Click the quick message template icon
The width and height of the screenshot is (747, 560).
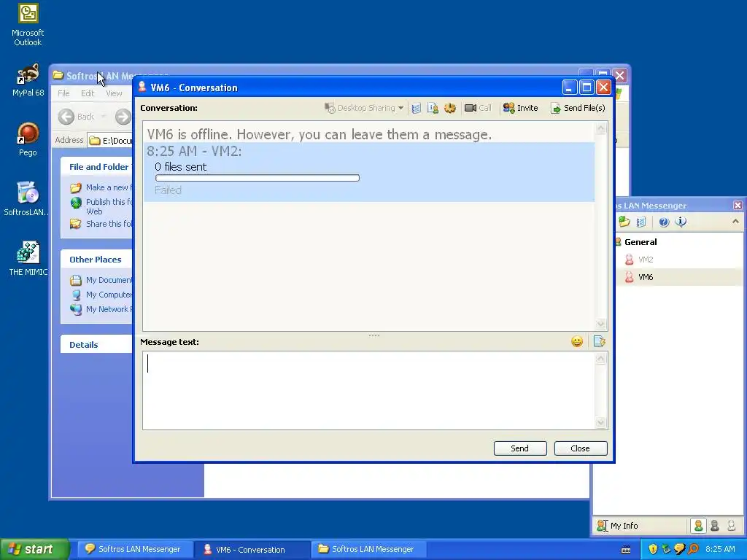[599, 341]
